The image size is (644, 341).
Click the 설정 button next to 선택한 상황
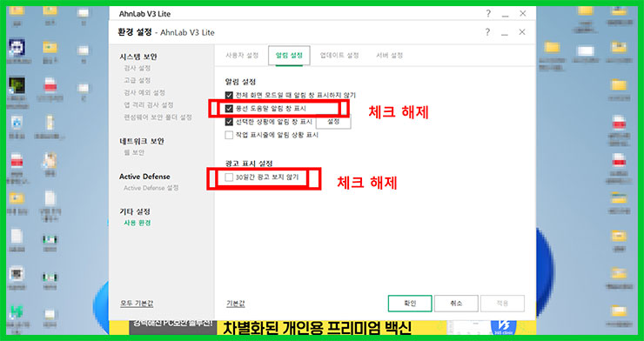pos(333,122)
